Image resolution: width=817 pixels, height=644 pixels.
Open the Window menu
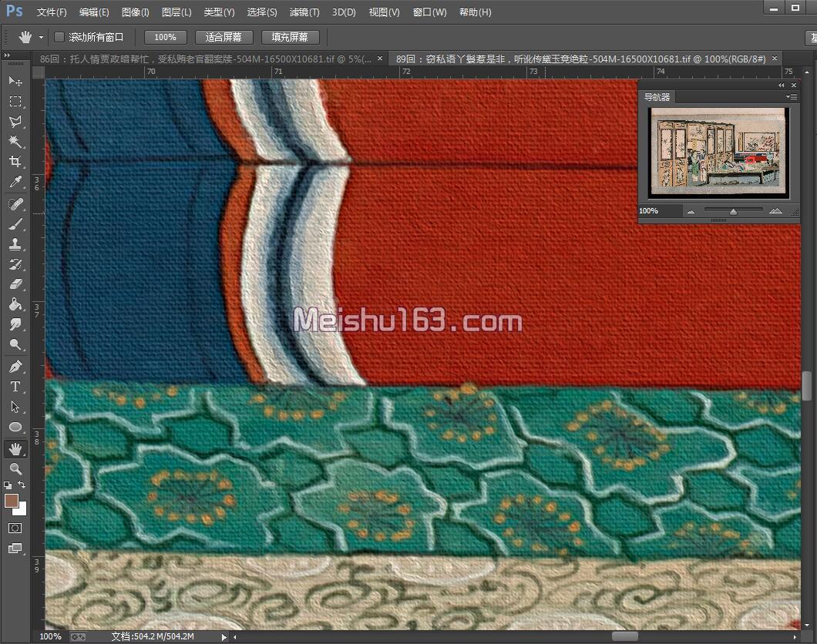[x=429, y=12]
